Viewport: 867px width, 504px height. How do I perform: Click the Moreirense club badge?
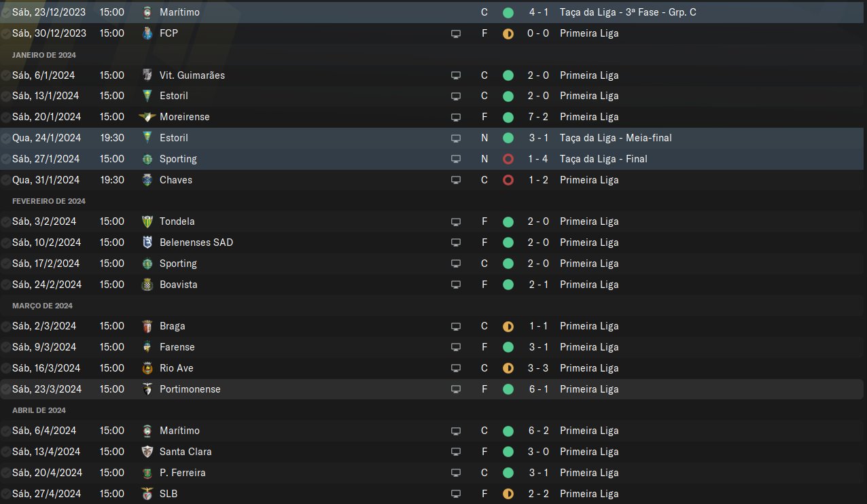tap(147, 117)
